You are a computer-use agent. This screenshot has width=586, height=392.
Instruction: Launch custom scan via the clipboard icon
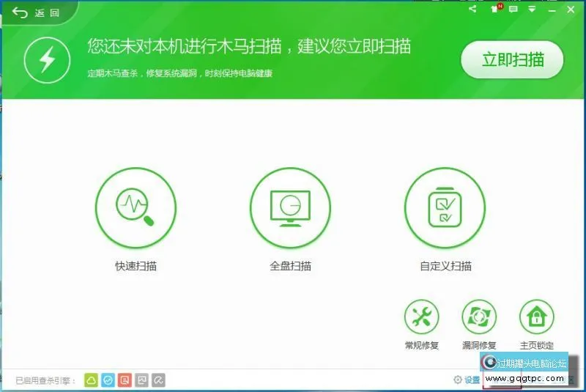pyautogui.click(x=445, y=207)
